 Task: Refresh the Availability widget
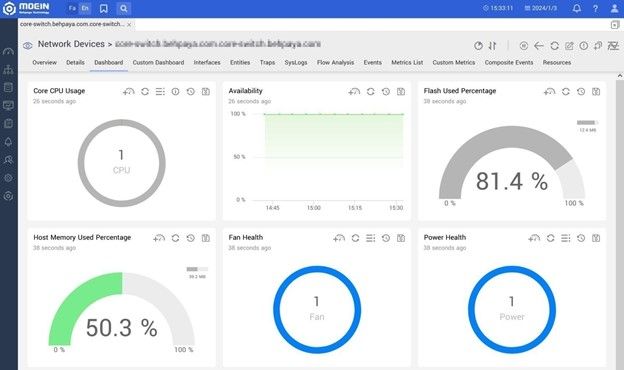point(370,92)
